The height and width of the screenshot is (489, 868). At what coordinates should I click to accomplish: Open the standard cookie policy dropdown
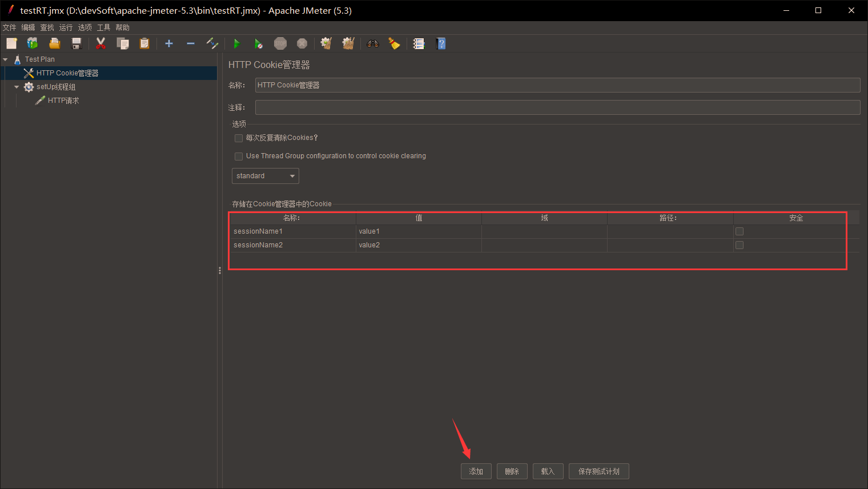(266, 176)
